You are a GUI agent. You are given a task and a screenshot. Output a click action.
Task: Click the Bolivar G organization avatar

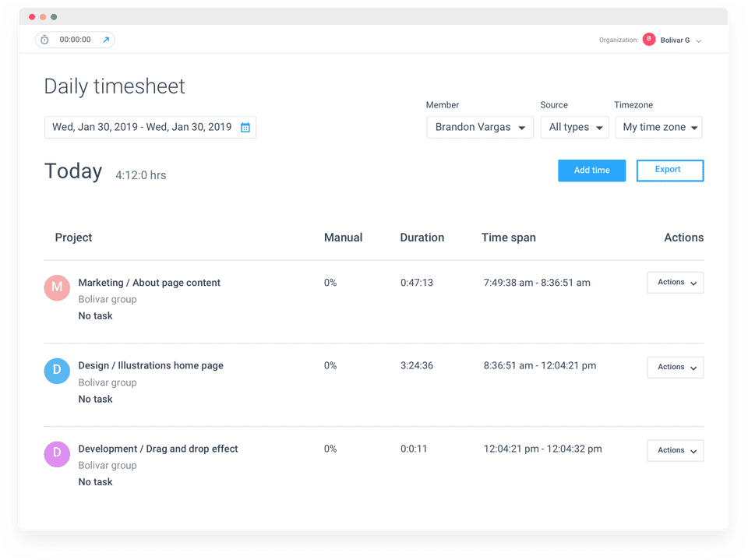pyautogui.click(x=649, y=40)
